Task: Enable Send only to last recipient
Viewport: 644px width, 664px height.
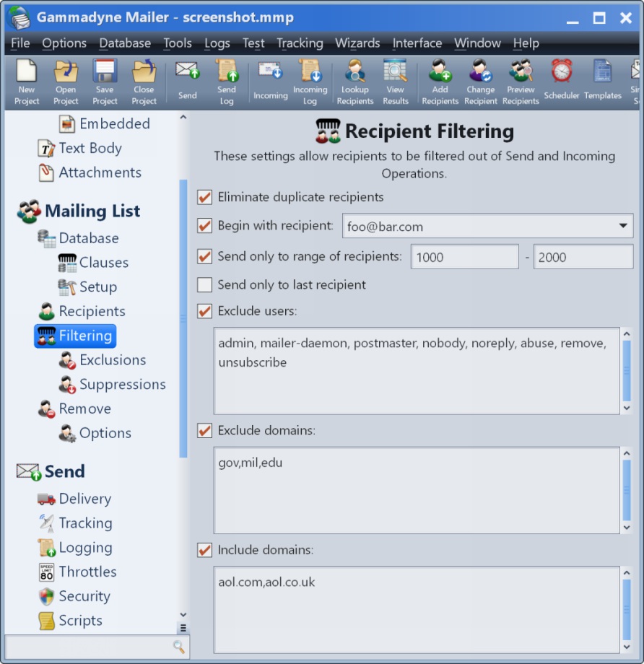Action: tap(204, 285)
